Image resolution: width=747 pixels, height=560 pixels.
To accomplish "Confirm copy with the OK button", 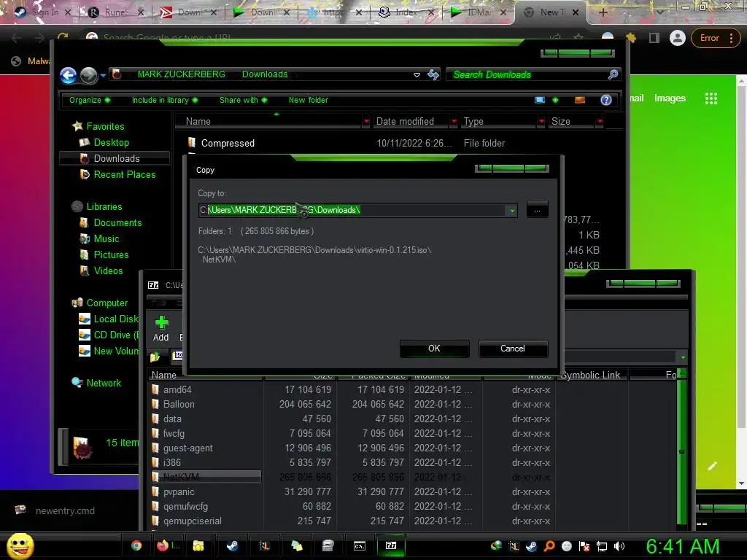I will point(435,349).
